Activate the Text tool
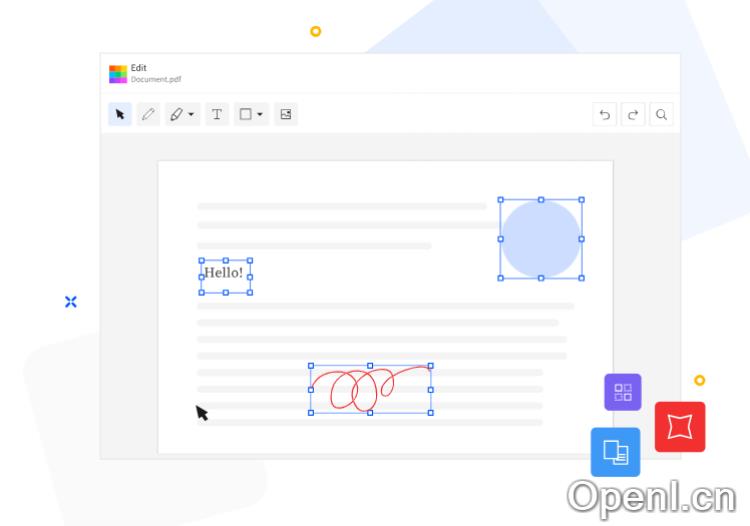Screen dimensions: 750x526 217,114
